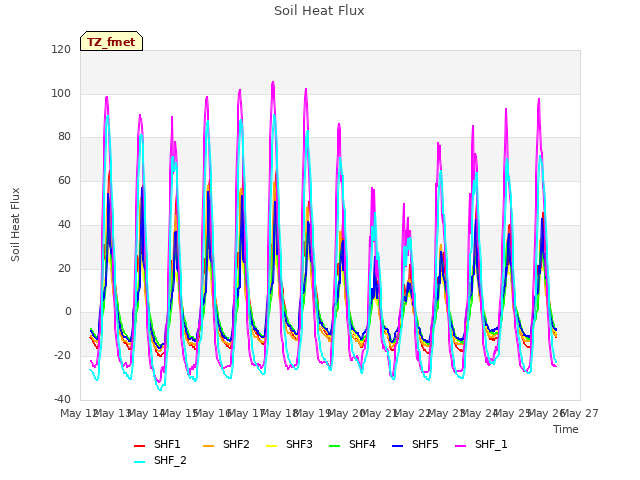Click the TZ_fmet annotation label
This screenshot has width=640, height=480.
tap(111, 42)
